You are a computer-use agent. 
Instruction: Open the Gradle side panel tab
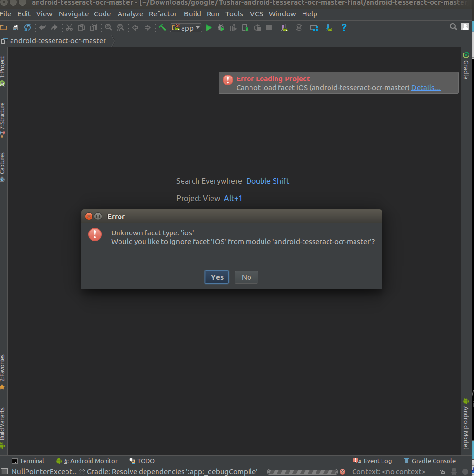click(x=466, y=66)
